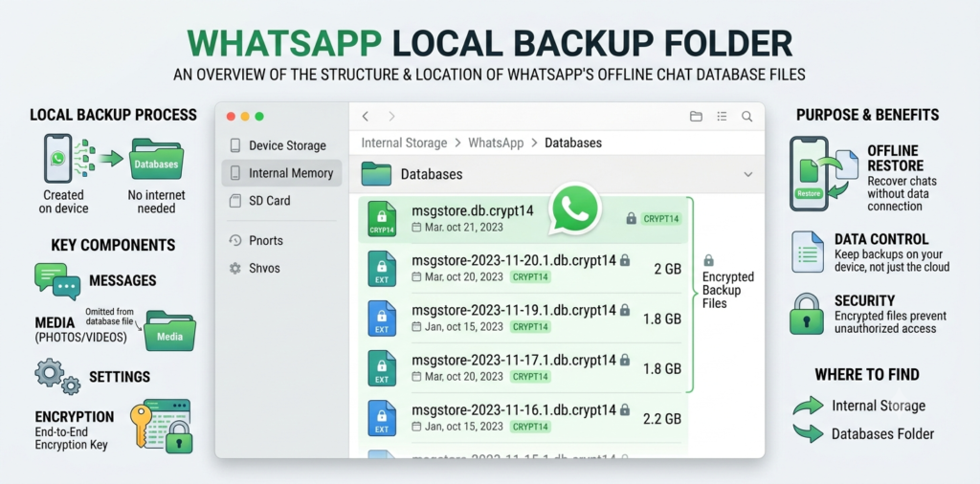Click the lock icon after msgstore-2023-11-20.1.db.crypt14

(x=624, y=260)
